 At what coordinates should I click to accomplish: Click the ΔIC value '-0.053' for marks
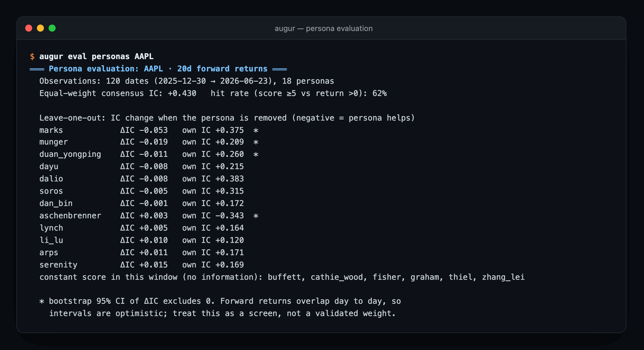153,130
